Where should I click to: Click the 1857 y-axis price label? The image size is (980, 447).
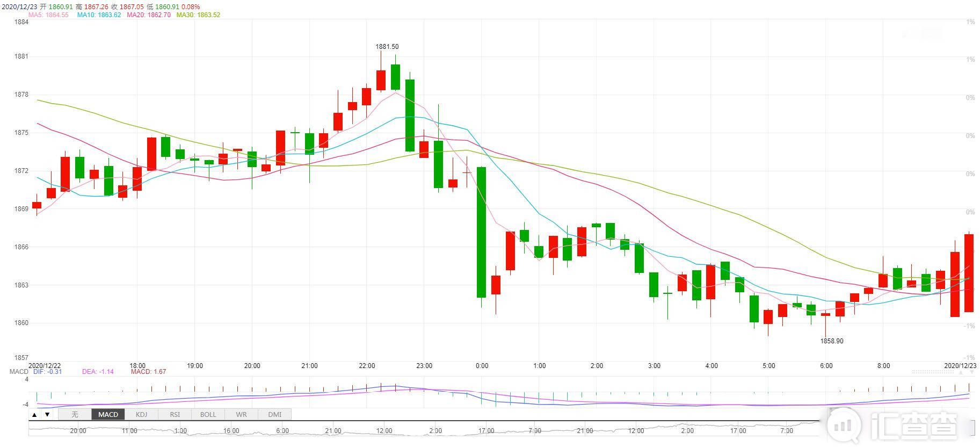[21, 358]
